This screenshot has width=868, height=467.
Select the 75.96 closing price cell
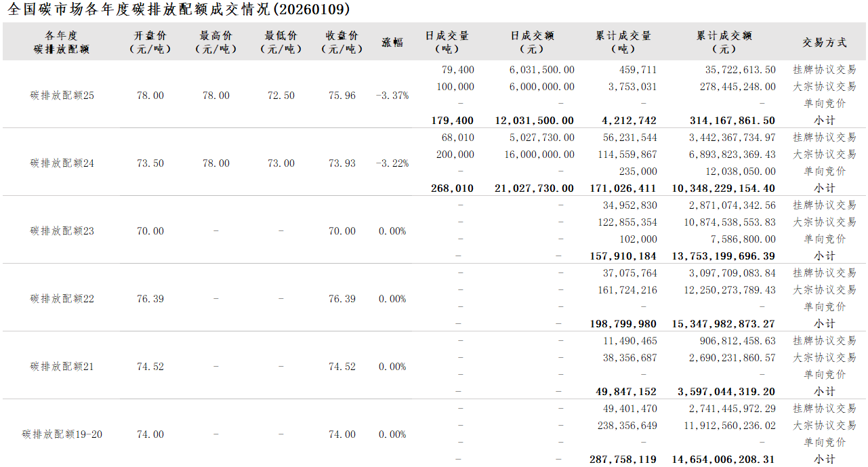pos(342,96)
